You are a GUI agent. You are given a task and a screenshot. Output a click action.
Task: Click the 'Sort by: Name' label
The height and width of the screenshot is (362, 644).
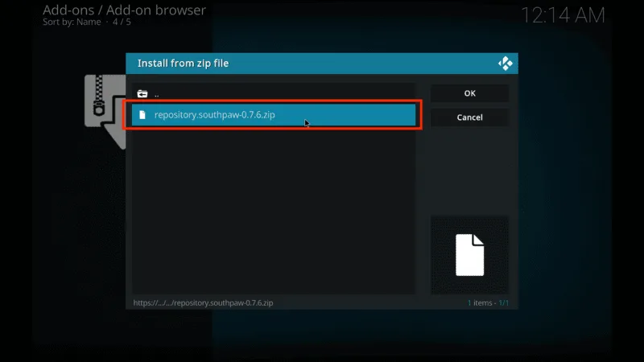click(72, 23)
